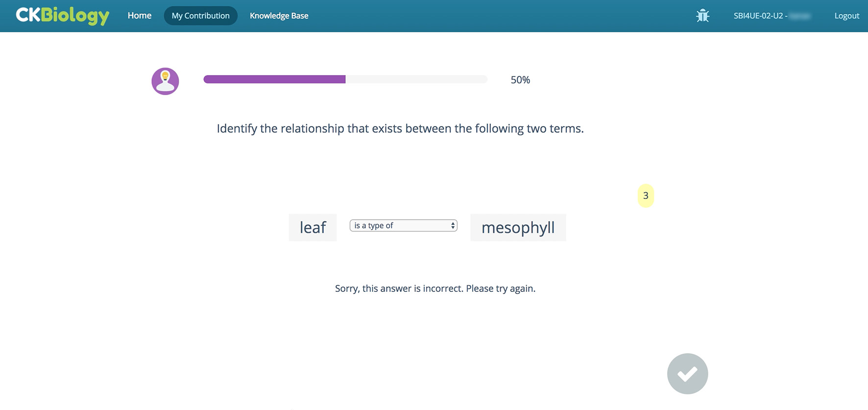868x410 pixels.
Task: Log out using the Logout link
Action: click(846, 16)
